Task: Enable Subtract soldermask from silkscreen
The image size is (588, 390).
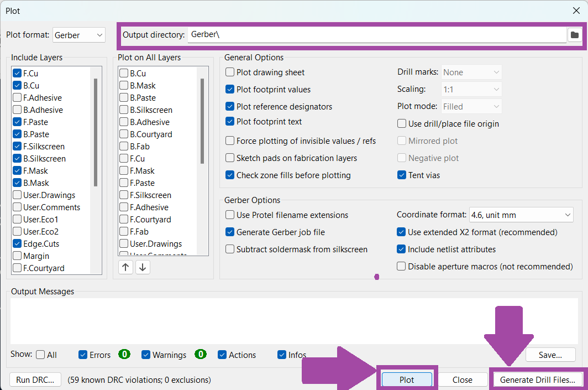Action: (230, 249)
